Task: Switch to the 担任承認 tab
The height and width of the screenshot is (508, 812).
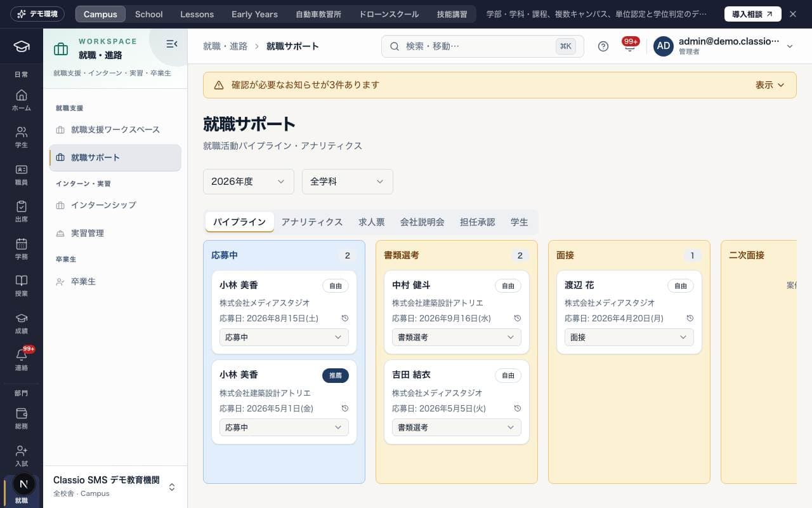Action: click(478, 222)
